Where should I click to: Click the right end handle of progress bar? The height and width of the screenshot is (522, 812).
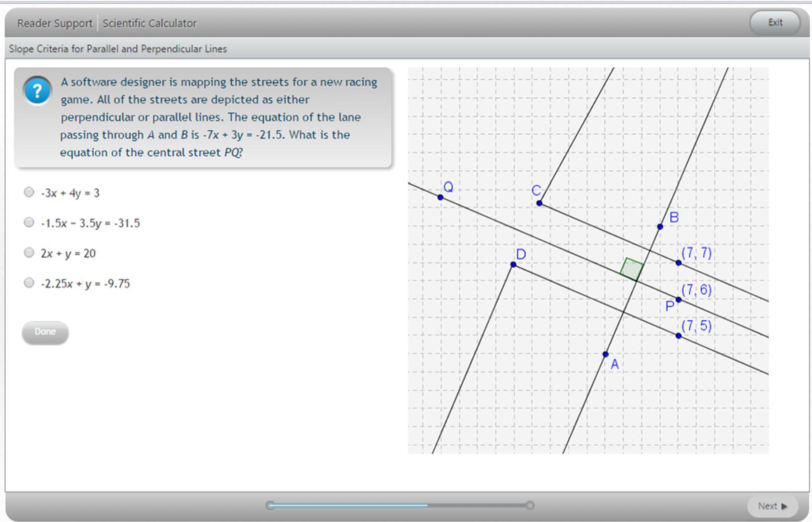click(x=530, y=505)
